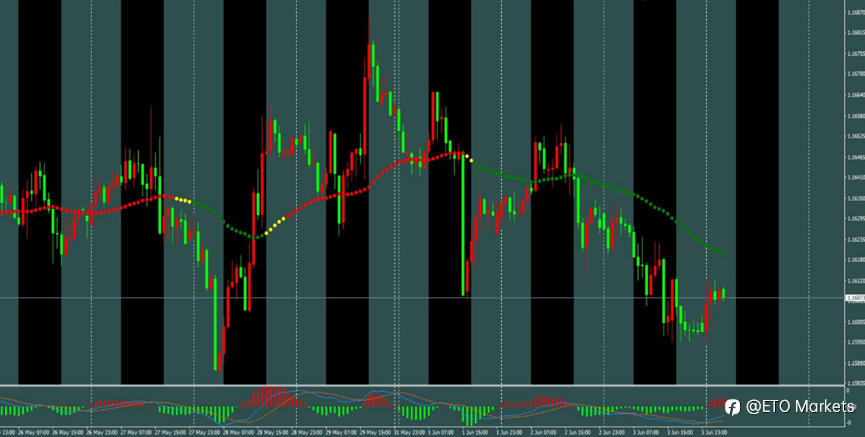Screen dimensions: 865x437
Task: Select the '3 Jun 23:00' time axis label
Action: tap(714, 432)
